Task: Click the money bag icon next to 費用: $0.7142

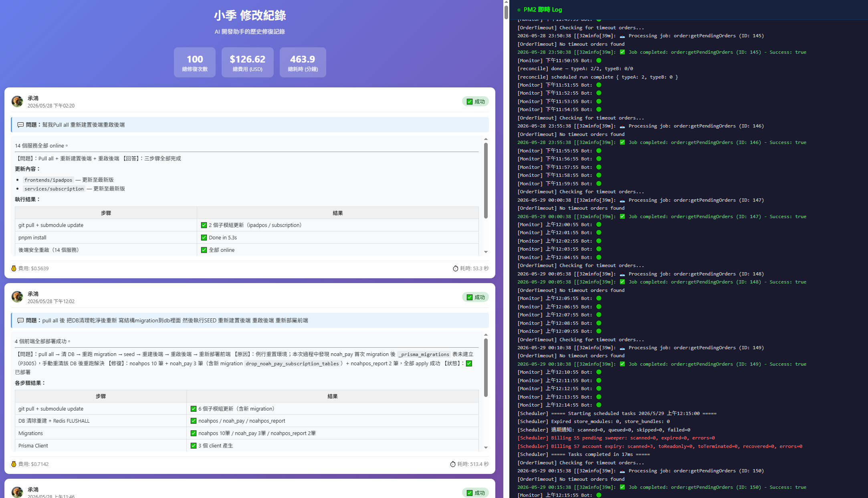Action: (x=14, y=464)
